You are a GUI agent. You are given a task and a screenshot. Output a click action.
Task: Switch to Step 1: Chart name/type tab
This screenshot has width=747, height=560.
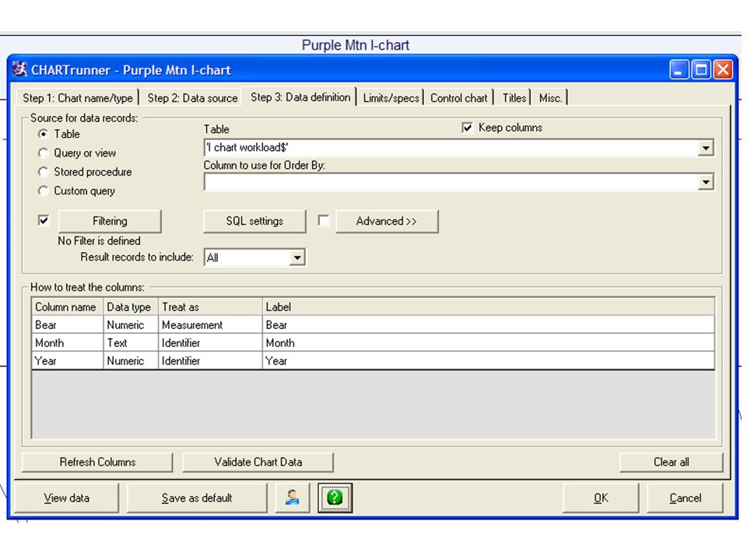pyautogui.click(x=78, y=98)
